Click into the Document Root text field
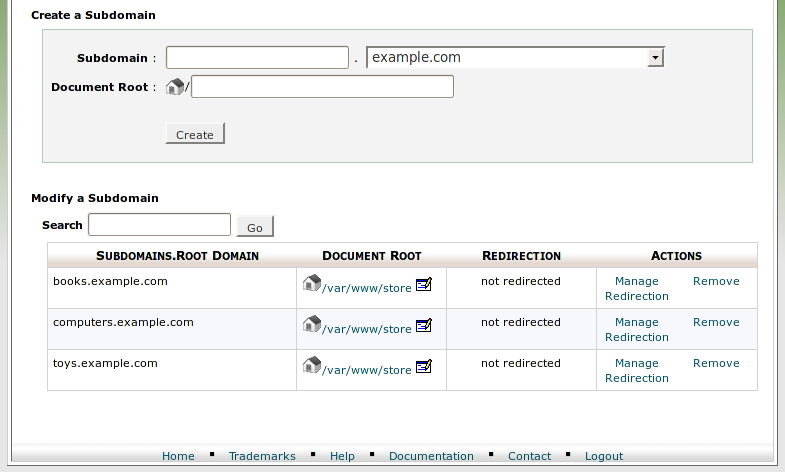Image resolution: width=785 pixels, height=472 pixels. (x=322, y=87)
